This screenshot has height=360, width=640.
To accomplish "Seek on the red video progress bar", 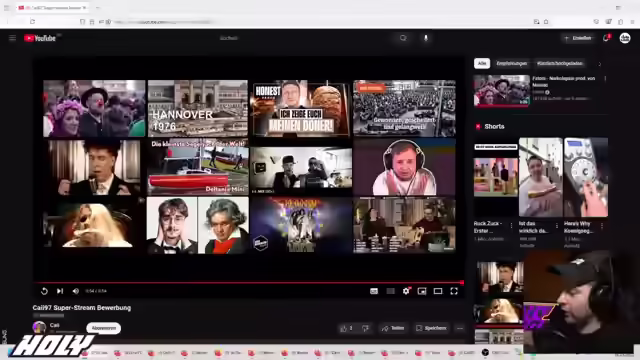I will [249, 282].
